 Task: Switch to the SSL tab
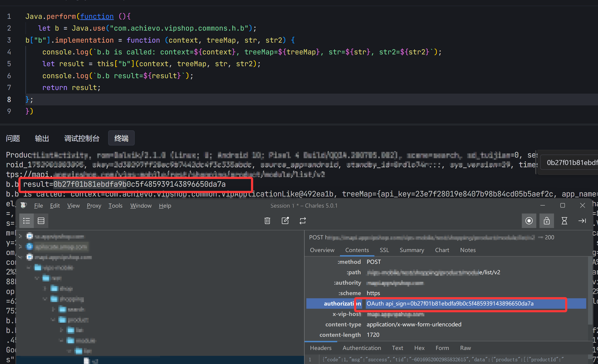tap(384, 250)
